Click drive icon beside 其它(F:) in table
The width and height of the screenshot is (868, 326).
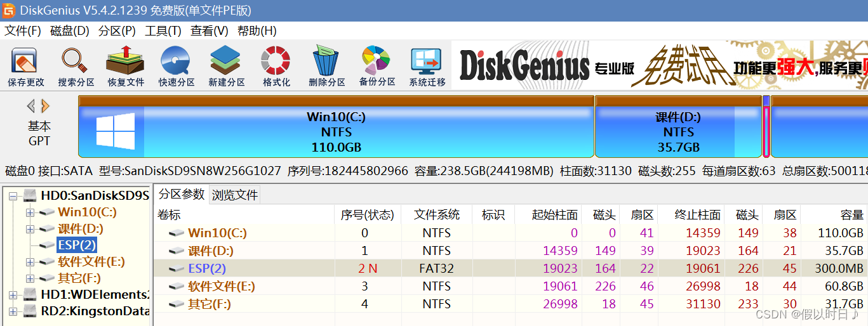pyautogui.click(x=176, y=304)
